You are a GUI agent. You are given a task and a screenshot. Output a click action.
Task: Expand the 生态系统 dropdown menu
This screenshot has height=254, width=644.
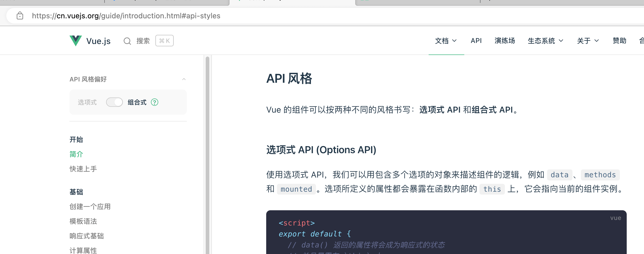point(545,41)
